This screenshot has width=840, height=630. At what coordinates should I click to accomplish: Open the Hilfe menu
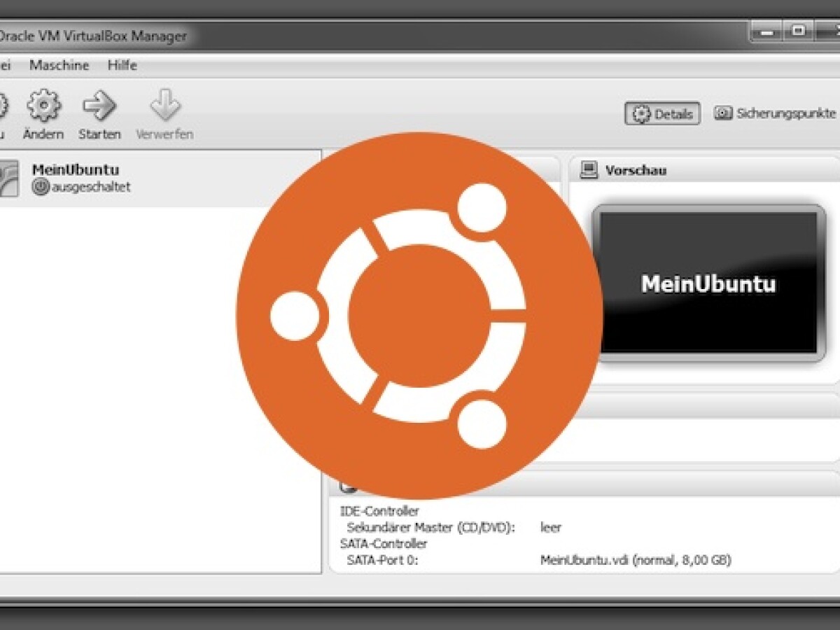tap(122, 65)
